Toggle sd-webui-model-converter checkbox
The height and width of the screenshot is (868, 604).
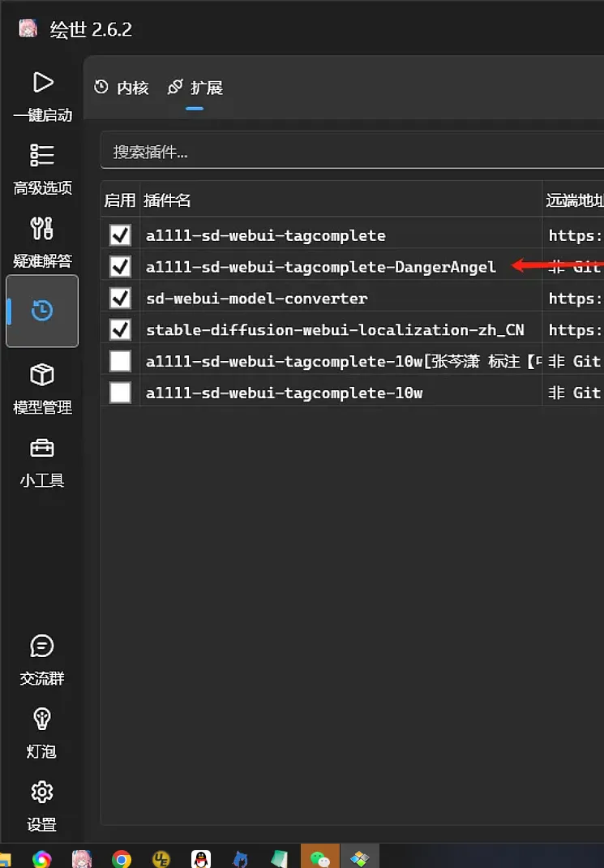click(121, 298)
